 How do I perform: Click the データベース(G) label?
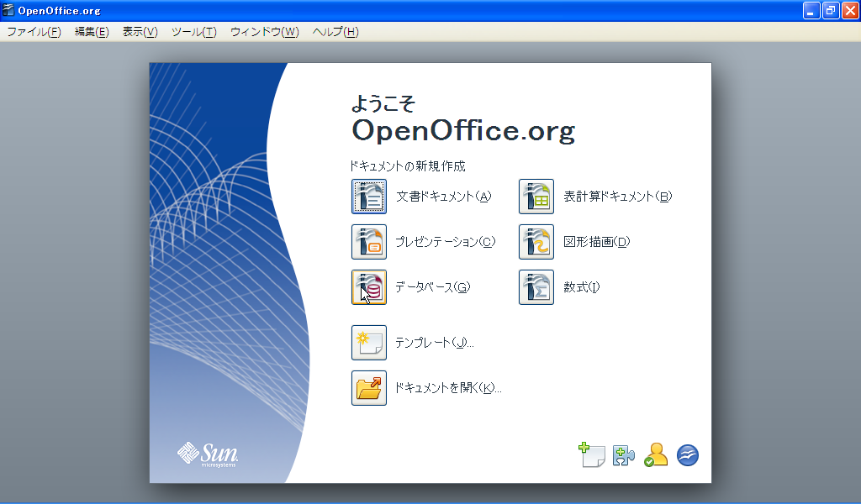(x=433, y=287)
